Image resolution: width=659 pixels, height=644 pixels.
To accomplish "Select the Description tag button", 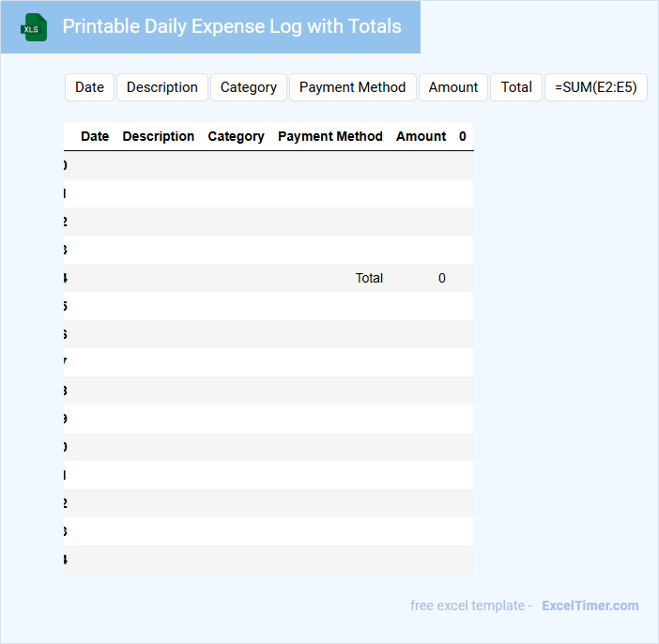I will (162, 87).
